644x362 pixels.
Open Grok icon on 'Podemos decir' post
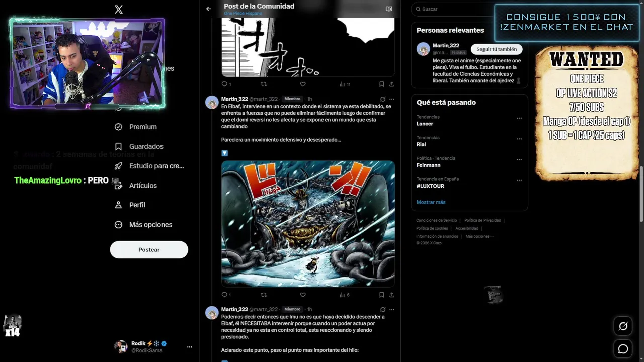point(383,310)
